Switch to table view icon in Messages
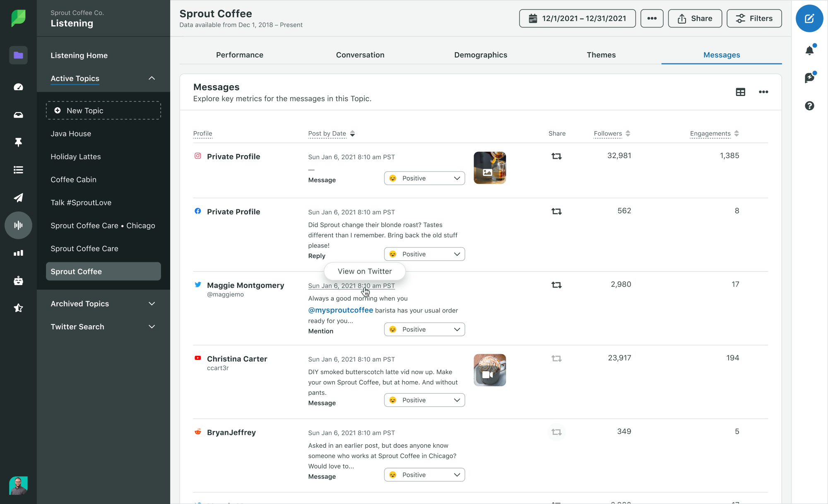The height and width of the screenshot is (504, 828). [x=740, y=92]
